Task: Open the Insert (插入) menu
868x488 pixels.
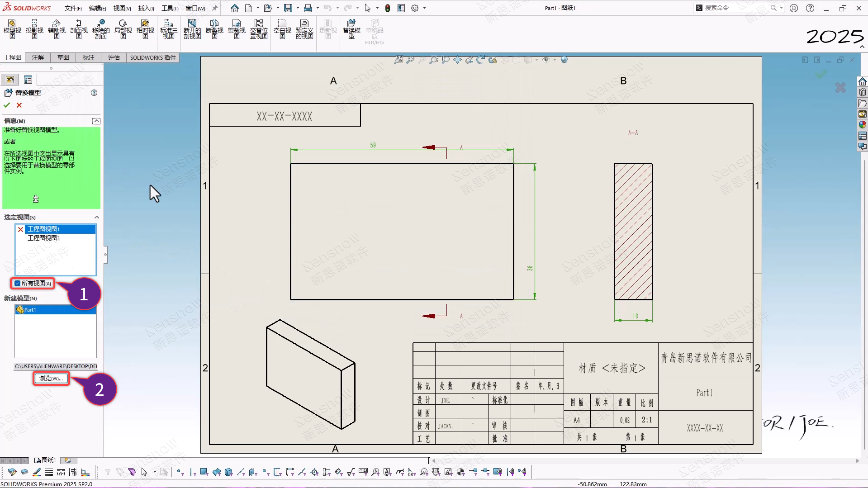Action: tap(146, 8)
